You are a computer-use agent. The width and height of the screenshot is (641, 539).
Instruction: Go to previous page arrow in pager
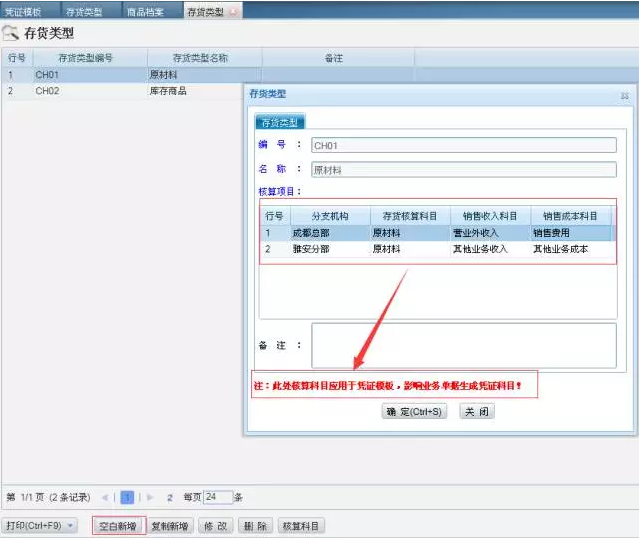point(113,497)
